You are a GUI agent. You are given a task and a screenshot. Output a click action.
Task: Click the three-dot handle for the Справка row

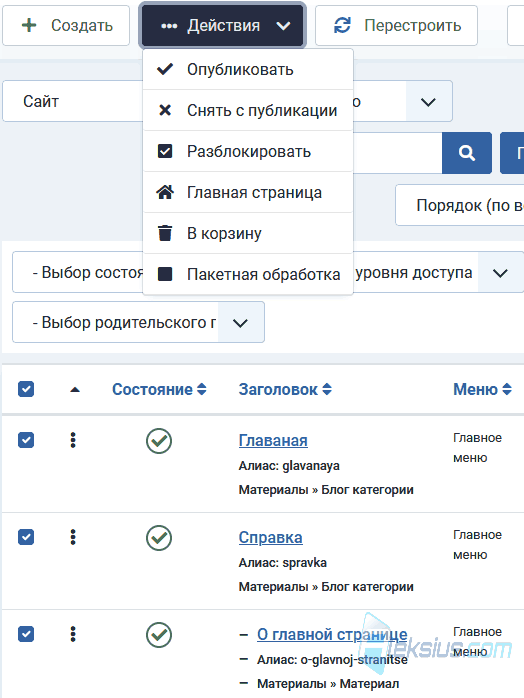73,537
